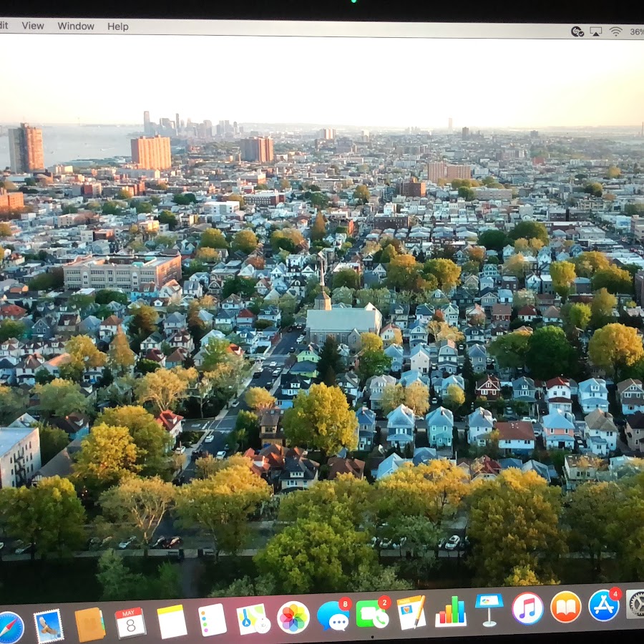Open the orange iBooks app
Screen dimensions: 644x644
[566, 607]
